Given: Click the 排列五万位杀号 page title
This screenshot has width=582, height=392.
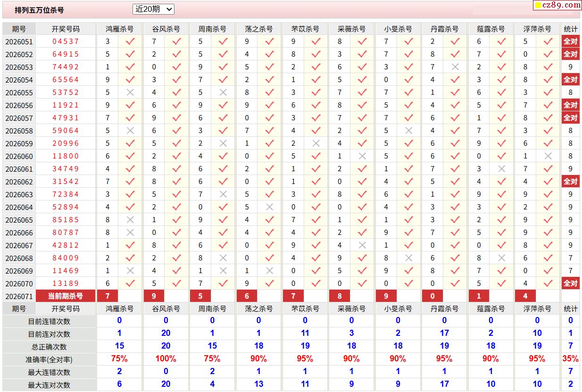Looking at the screenshot, I should (39, 10).
